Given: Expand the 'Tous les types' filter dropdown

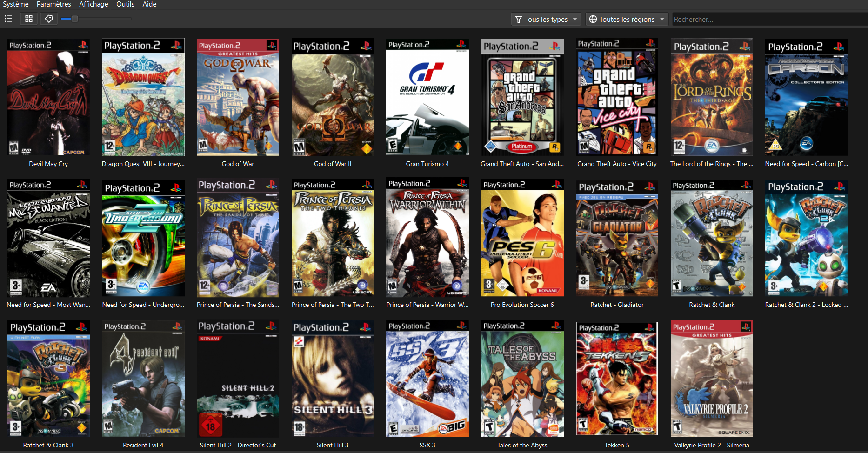Looking at the screenshot, I should coord(546,19).
